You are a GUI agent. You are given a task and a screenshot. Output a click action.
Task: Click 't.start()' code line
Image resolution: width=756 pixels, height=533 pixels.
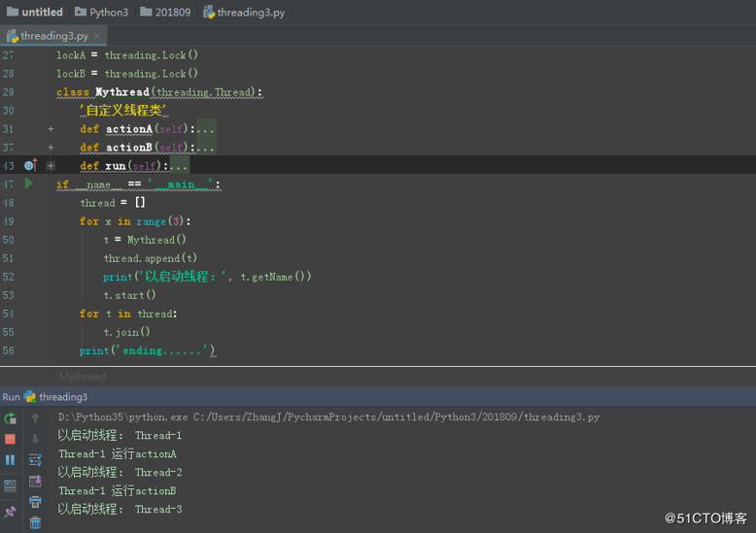pyautogui.click(x=129, y=295)
